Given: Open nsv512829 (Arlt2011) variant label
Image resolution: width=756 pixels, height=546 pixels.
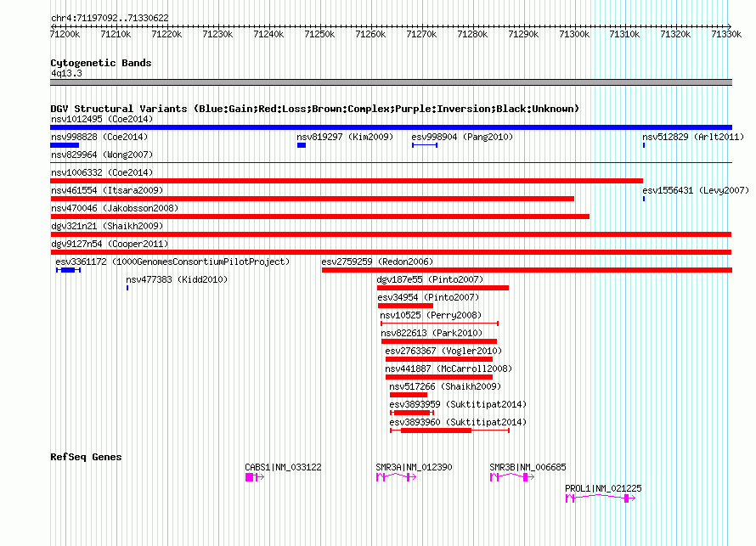Looking at the screenshot, I should tap(693, 137).
